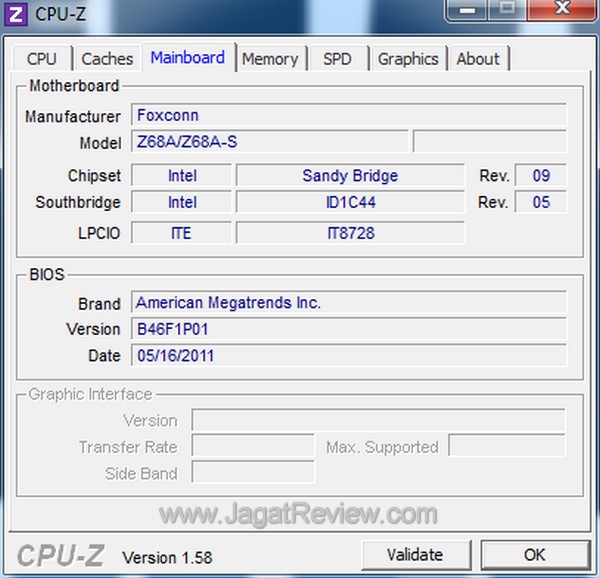The image size is (600, 578).
Task: Open the About tab
Action: pos(478,59)
